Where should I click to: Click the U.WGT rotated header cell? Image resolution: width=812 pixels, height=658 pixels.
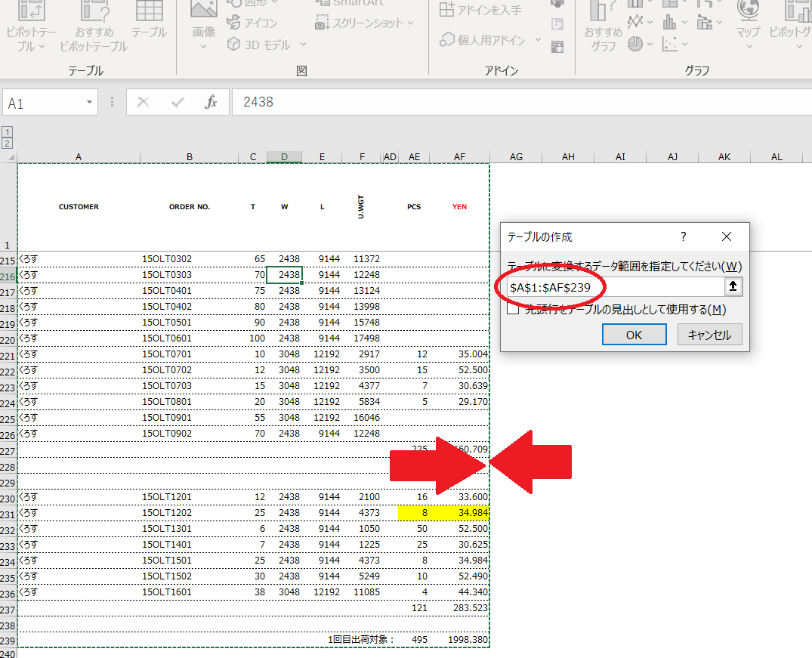coord(362,207)
